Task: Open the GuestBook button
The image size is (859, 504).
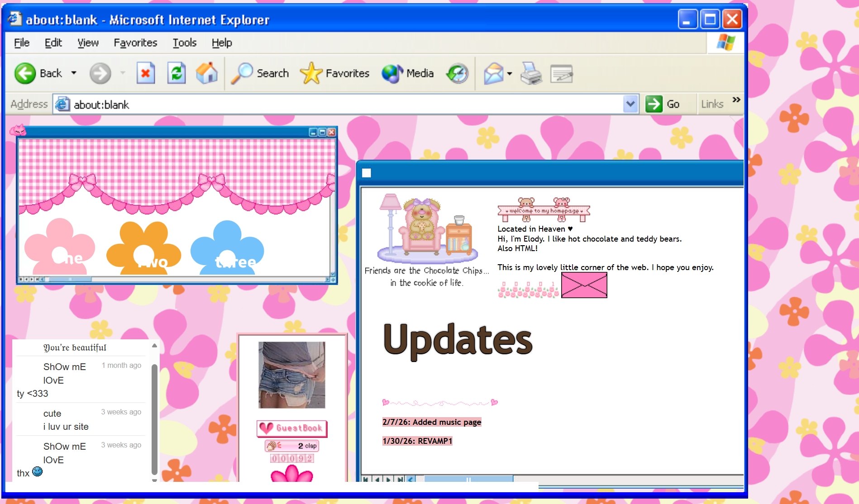Action: (292, 428)
